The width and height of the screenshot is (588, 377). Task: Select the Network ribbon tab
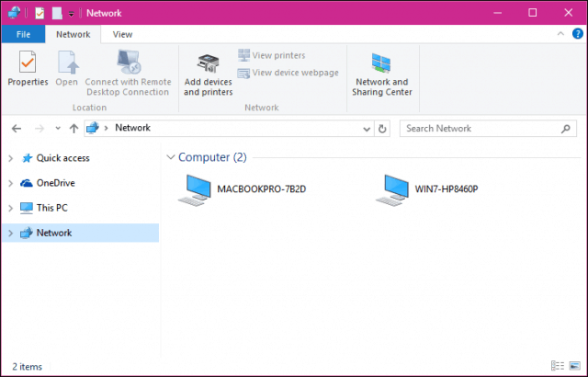point(73,34)
